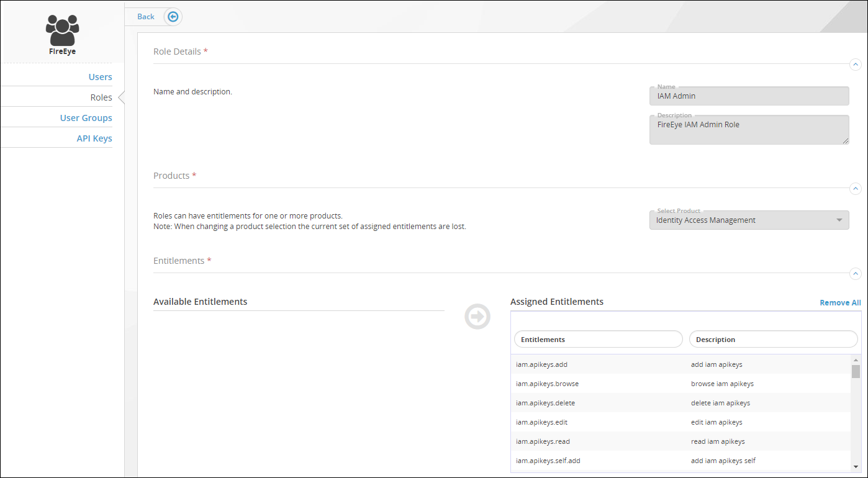Select Roles in the sidebar
Viewport: 868px width, 478px height.
pos(101,97)
